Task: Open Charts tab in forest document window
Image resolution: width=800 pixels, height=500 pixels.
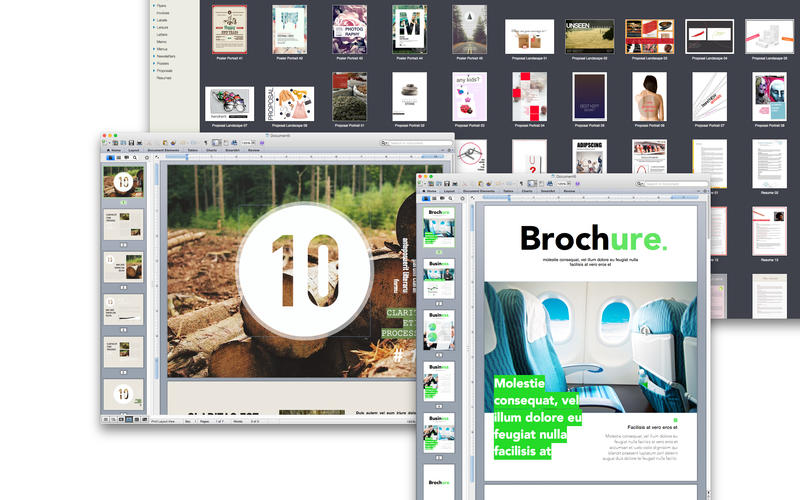Action: pyautogui.click(x=212, y=151)
